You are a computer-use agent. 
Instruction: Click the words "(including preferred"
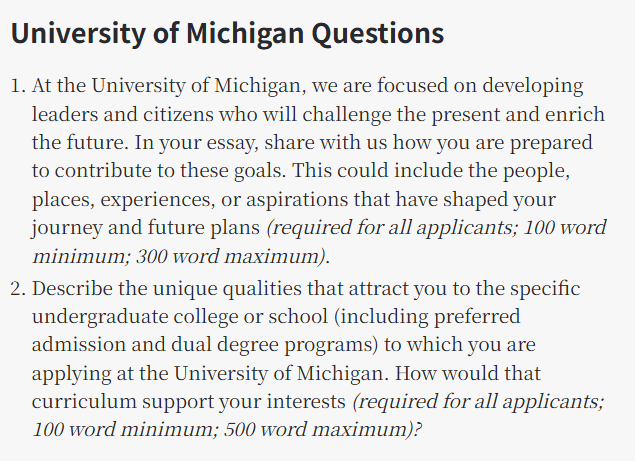click(x=419, y=317)
